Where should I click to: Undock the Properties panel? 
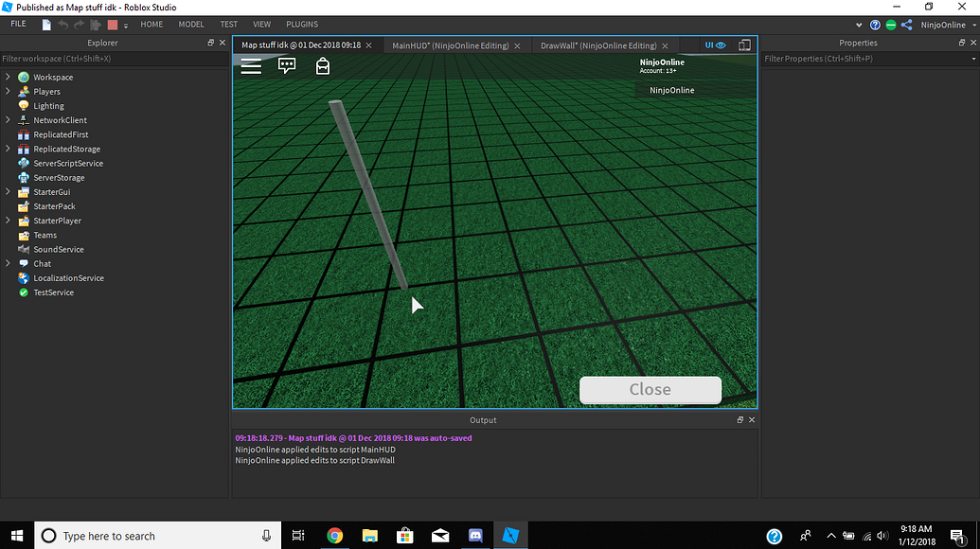tap(962, 43)
